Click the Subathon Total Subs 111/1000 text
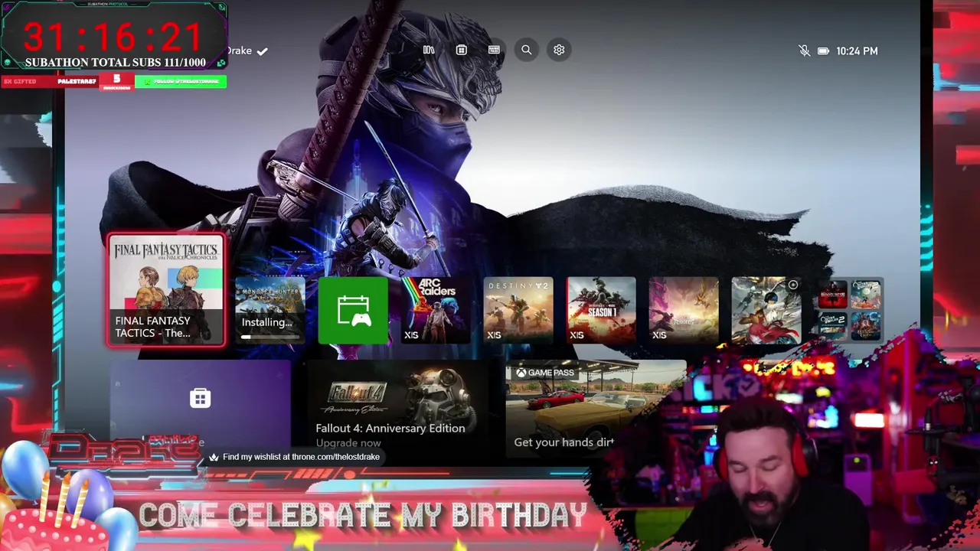Viewport: 980px width, 551px height. (115, 63)
